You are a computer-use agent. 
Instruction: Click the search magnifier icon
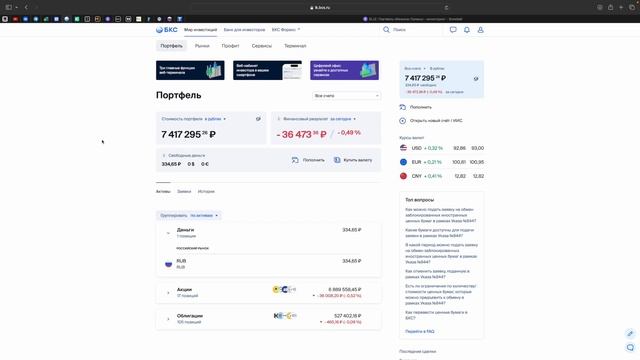pos(386,30)
